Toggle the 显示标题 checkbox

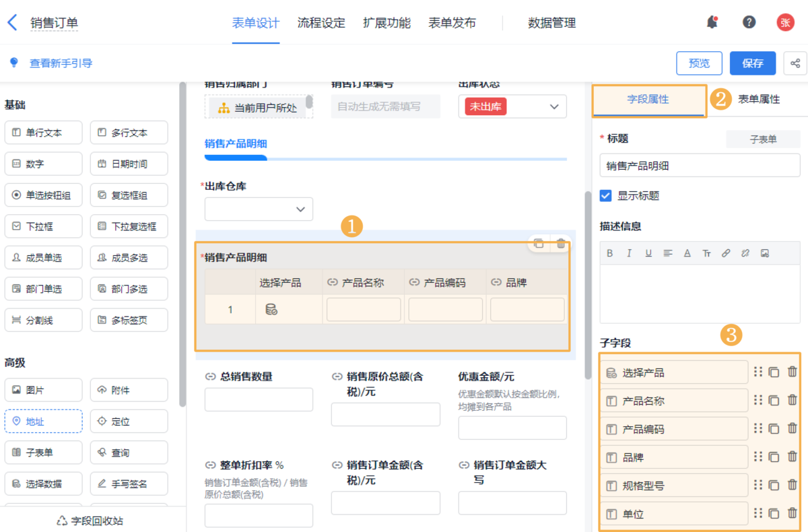click(x=605, y=196)
